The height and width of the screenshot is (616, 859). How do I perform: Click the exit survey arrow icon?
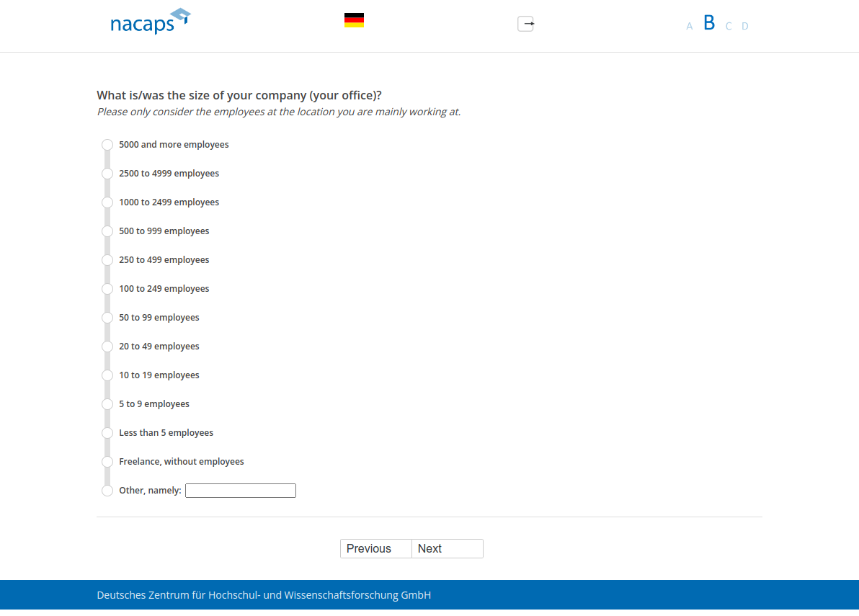click(526, 24)
